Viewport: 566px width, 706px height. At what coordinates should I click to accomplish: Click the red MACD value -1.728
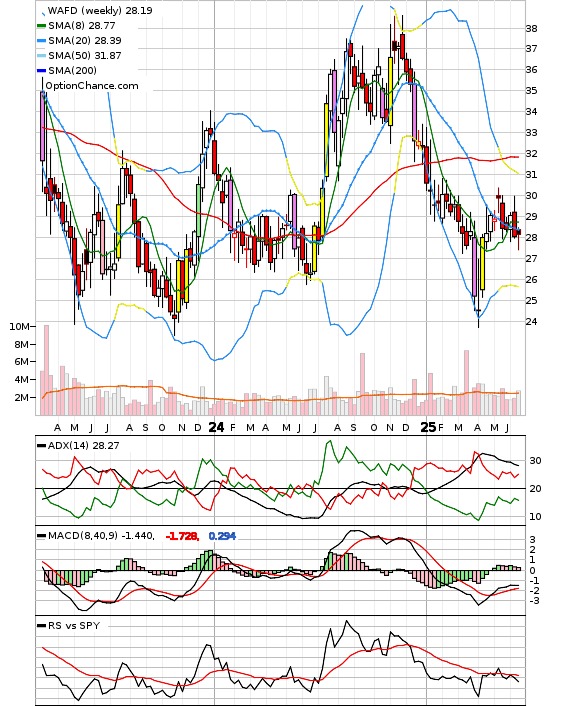[x=182, y=536]
